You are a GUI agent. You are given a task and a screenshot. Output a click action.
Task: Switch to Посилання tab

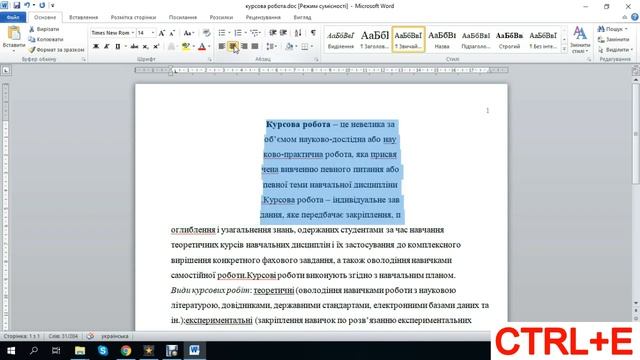(183, 18)
